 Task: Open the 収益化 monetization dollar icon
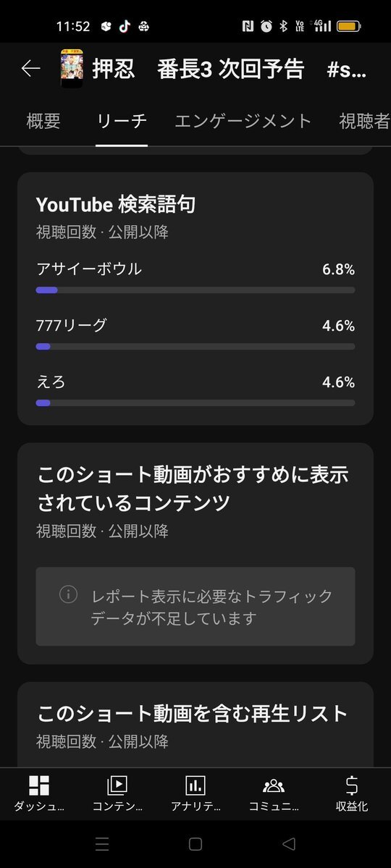[x=352, y=785]
